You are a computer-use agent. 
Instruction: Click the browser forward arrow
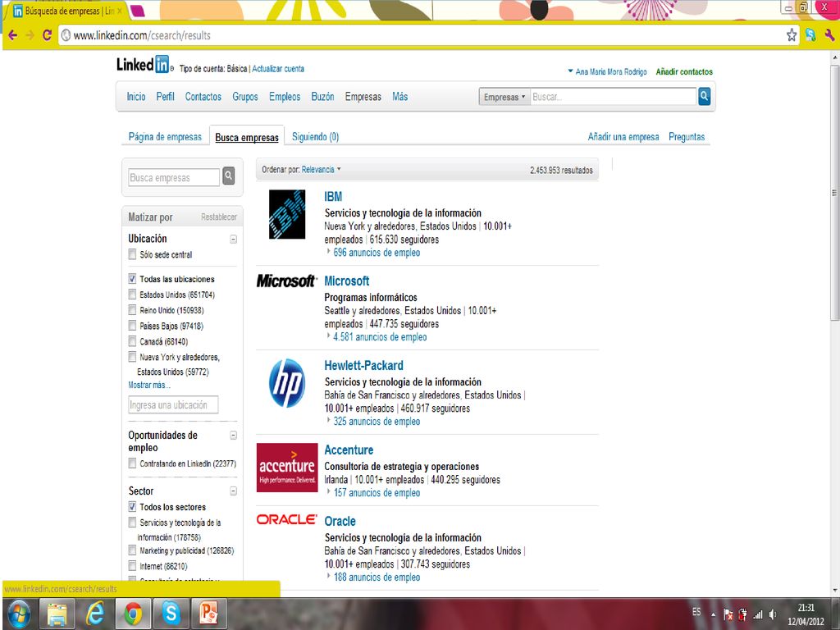tap(30, 35)
